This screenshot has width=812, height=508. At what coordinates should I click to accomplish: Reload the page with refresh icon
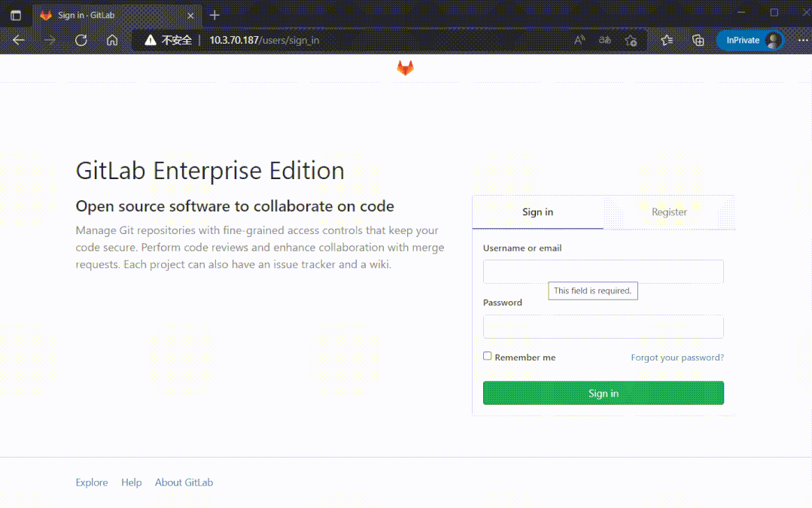[x=81, y=41]
